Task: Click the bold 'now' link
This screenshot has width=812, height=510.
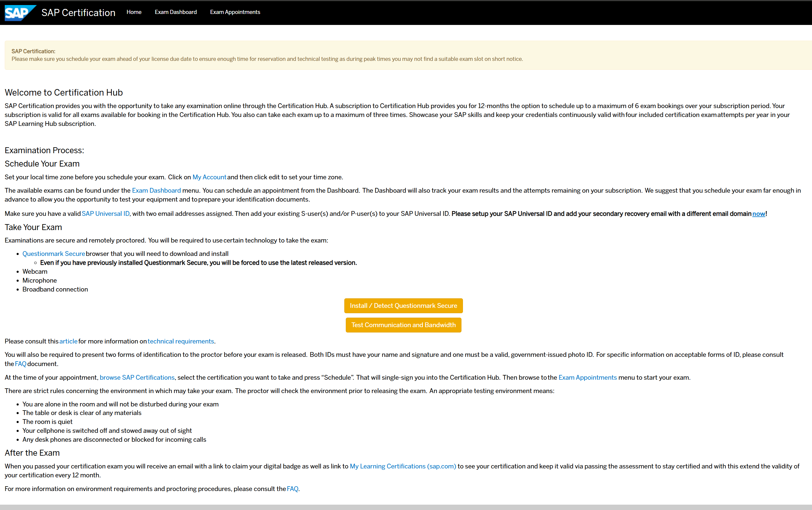Action: coord(758,213)
